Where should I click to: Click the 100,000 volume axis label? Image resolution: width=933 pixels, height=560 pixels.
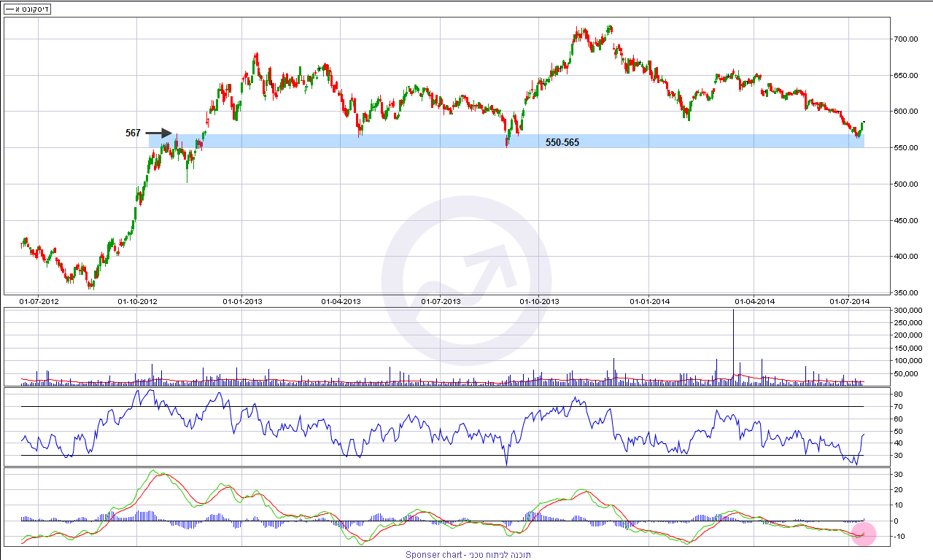(907, 361)
